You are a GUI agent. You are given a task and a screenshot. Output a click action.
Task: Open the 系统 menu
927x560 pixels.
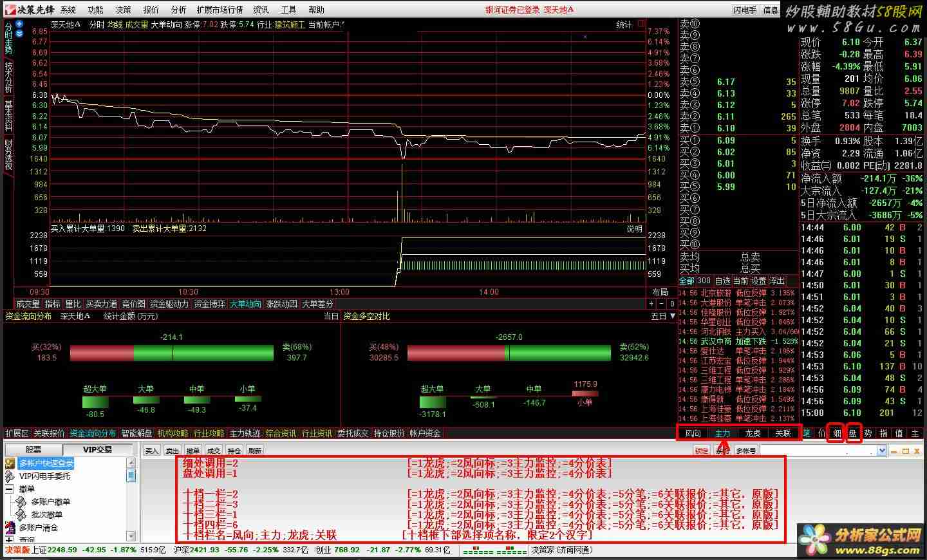pos(68,10)
